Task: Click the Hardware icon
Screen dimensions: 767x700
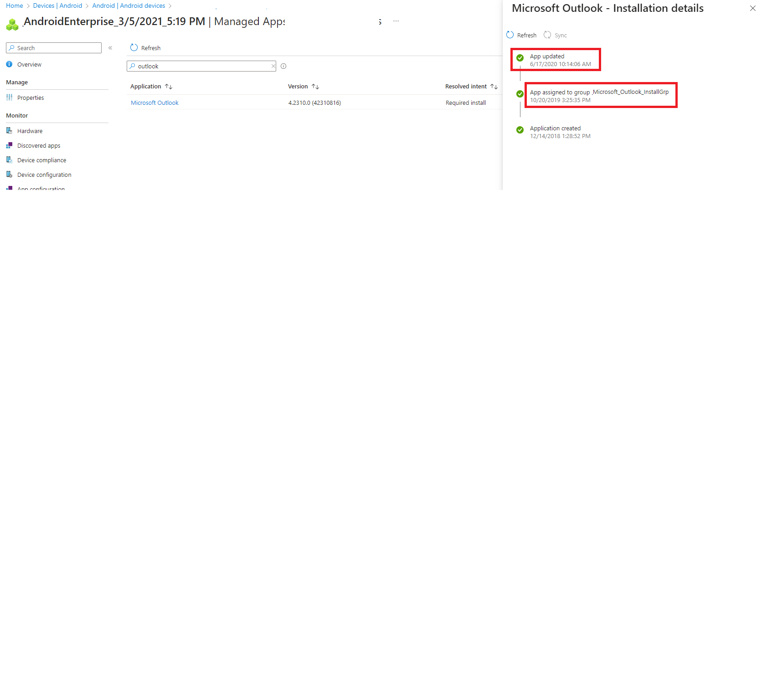Action: (x=9, y=131)
